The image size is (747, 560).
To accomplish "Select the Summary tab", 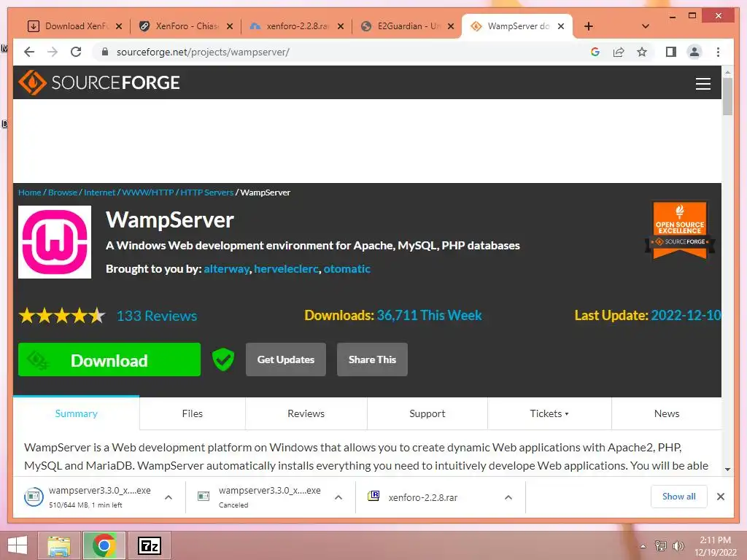I will point(76,413).
